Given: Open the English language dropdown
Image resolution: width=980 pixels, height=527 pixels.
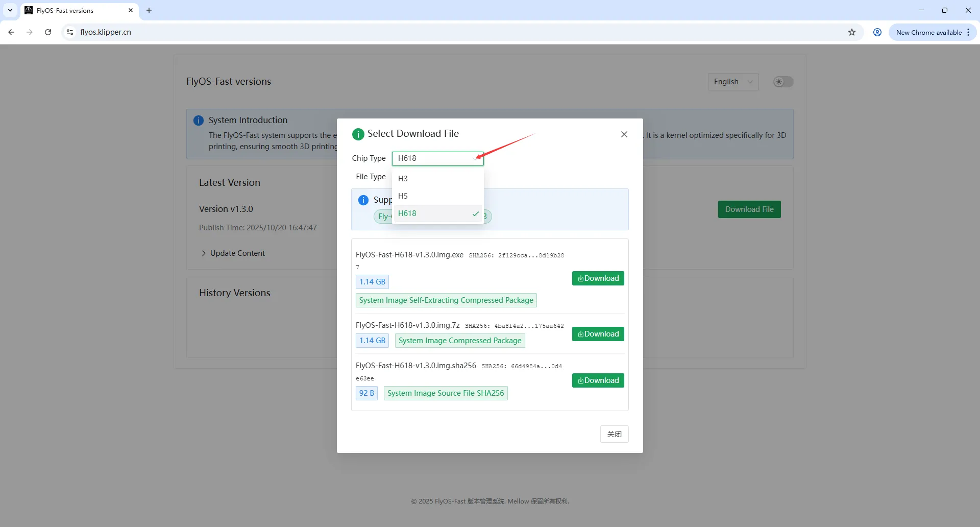Looking at the screenshot, I should click(732, 82).
